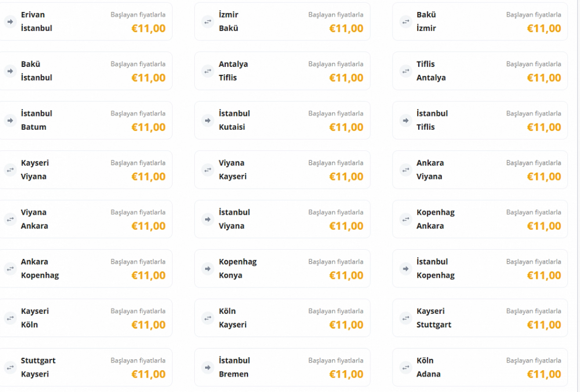Click the arrow icon for Kopenhag–Konya route
This screenshot has height=392, width=580.
(208, 269)
